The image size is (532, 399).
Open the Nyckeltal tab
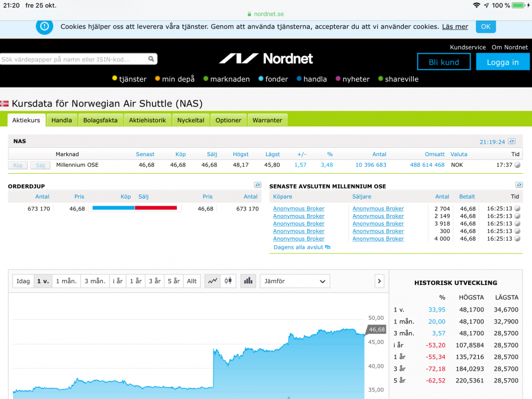point(190,120)
